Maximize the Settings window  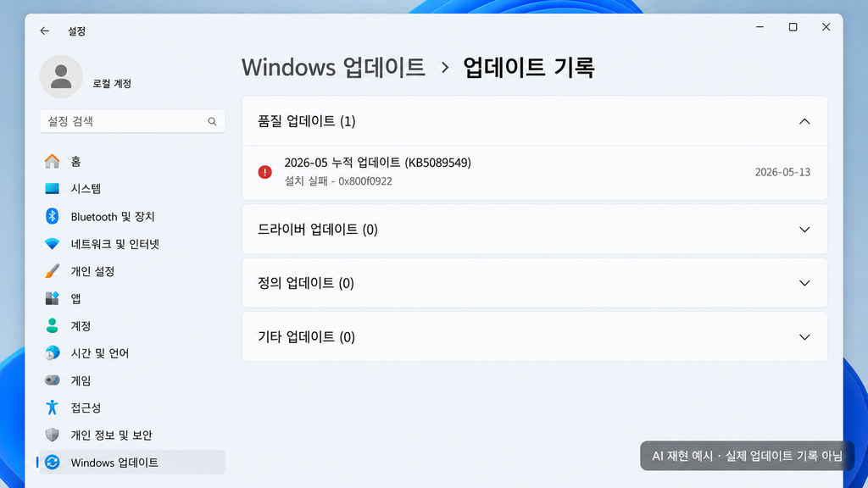coord(793,26)
